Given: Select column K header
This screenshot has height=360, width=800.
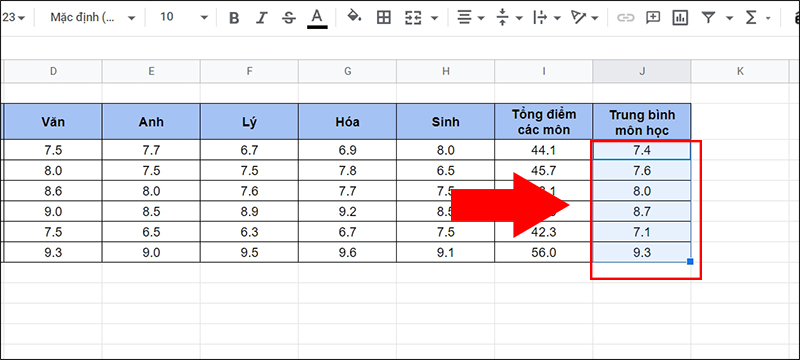Looking at the screenshot, I should 740,71.
